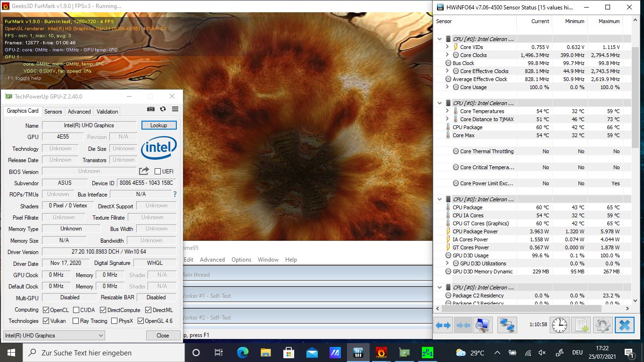
Task: Expand Core VIDs row in HWiNFO
Action: pos(447,47)
